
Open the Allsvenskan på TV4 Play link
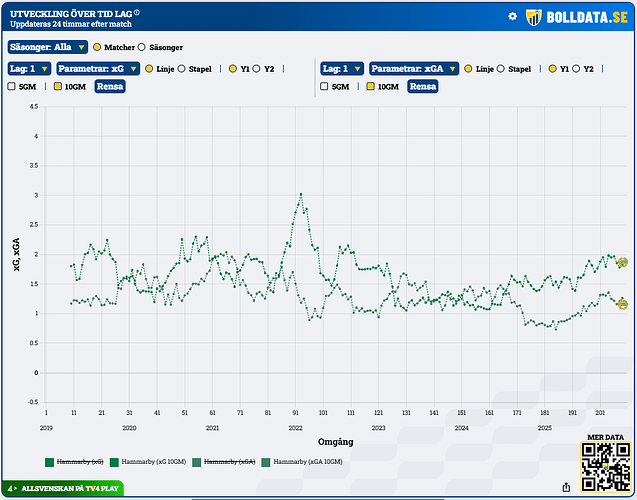69,489
